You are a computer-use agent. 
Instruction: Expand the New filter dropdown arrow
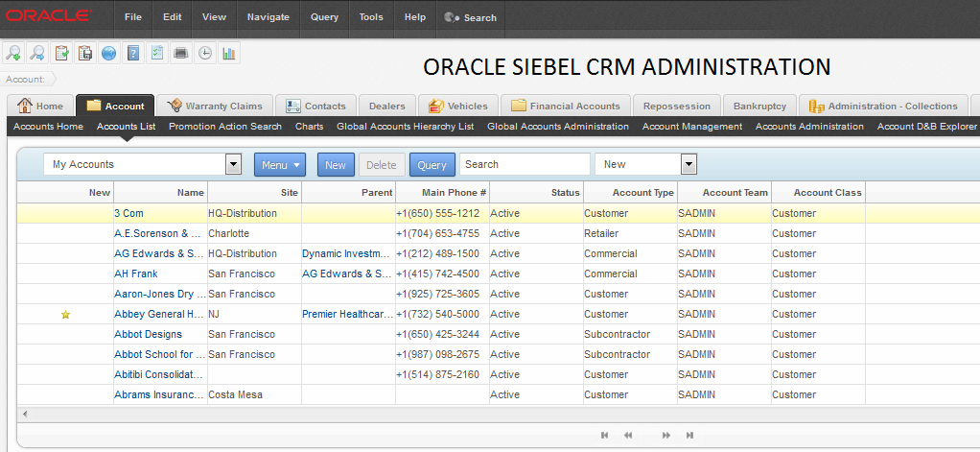(688, 164)
